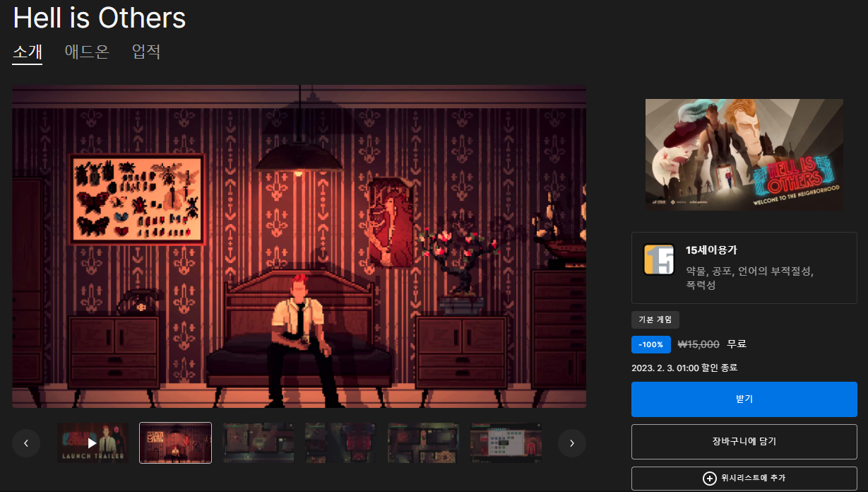Screen dimensions: 868x492
Task: Click the Hell is Others page title
Action: click(x=99, y=18)
